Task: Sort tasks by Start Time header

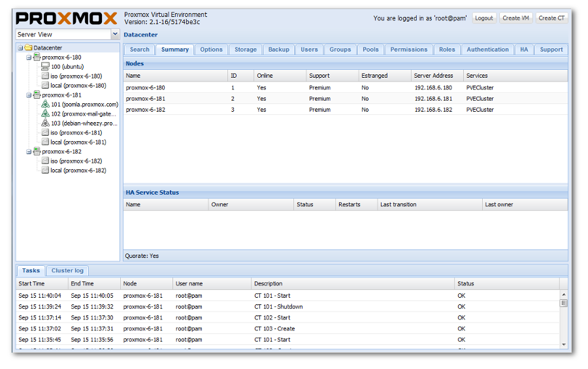Action: coord(42,283)
